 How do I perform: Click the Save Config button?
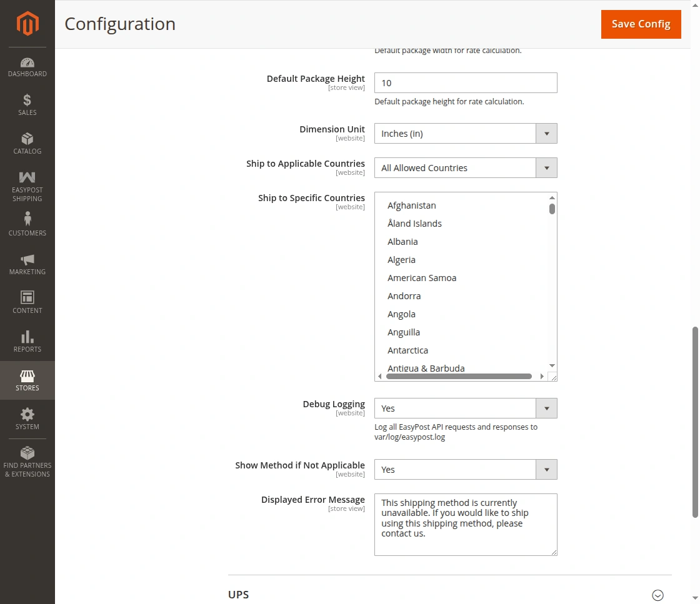(x=641, y=24)
